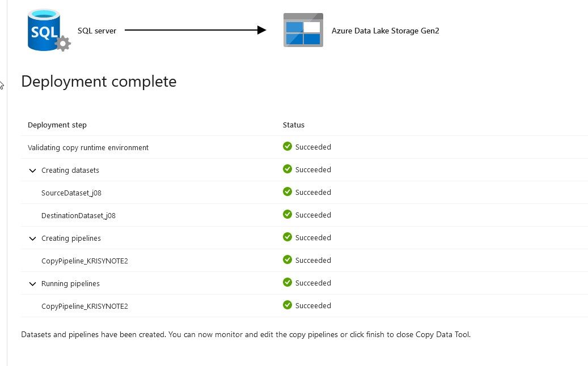The height and width of the screenshot is (366, 588).
Task: Click the green check beside Validating copy runtime
Action: (287, 146)
